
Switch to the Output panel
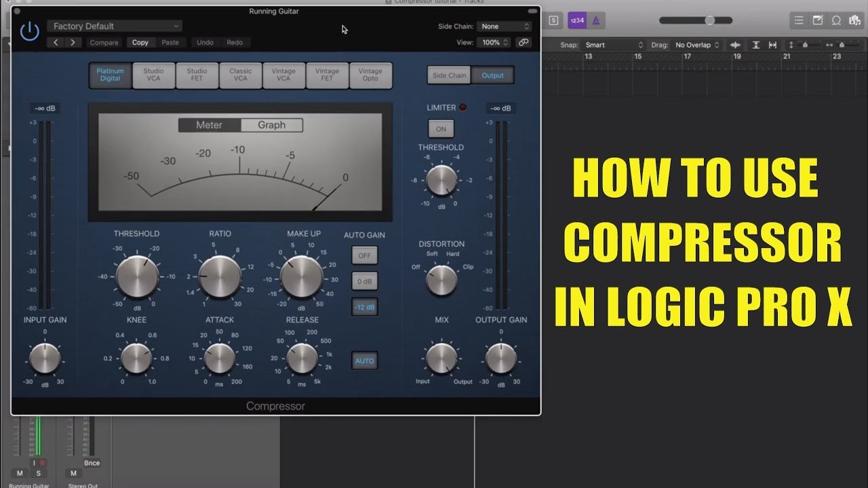[x=493, y=75]
